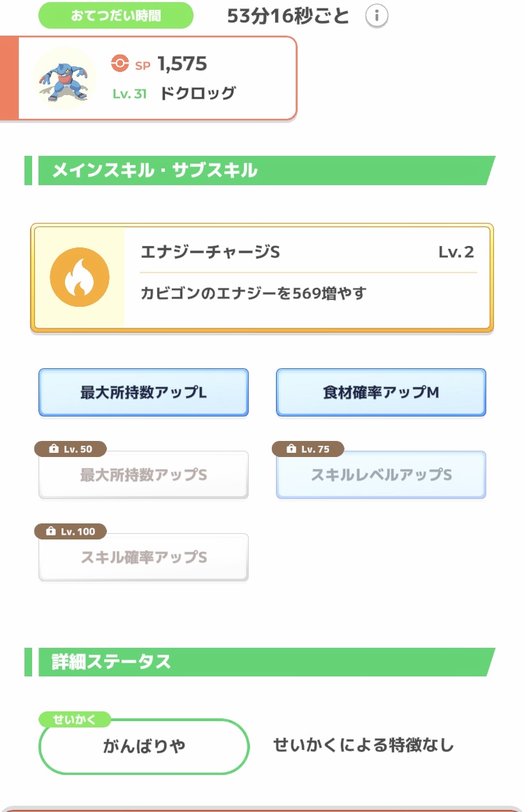Image resolution: width=524 pixels, height=812 pixels.
Task: Open the がんばりや nature box
Action: [144, 746]
